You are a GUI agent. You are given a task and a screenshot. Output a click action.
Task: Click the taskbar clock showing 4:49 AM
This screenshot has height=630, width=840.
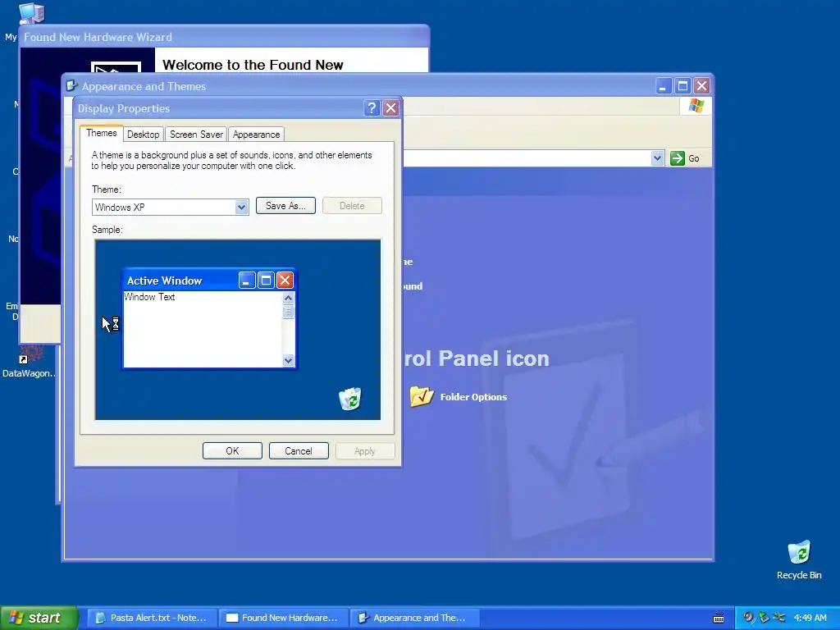pyautogui.click(x=810, y=618)
